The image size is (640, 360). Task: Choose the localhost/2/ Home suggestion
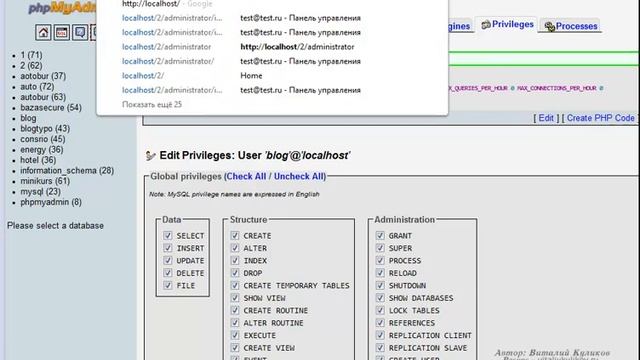(272, 76)
